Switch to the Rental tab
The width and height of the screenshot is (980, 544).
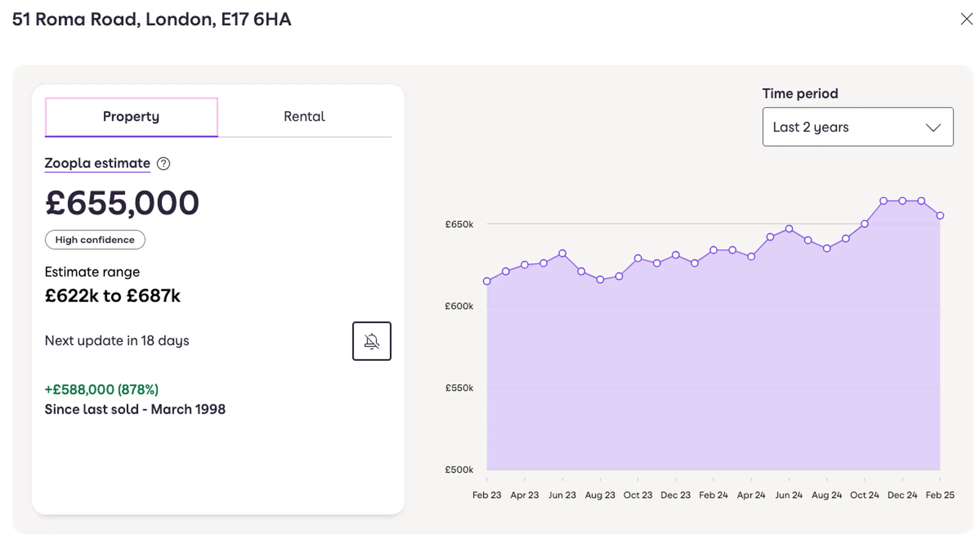pyautogui.click(x=304, y=117)
